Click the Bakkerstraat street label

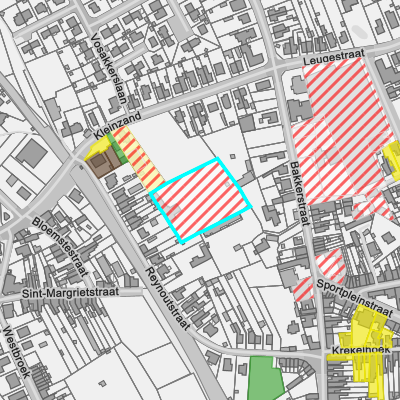(x=300, y=193)
